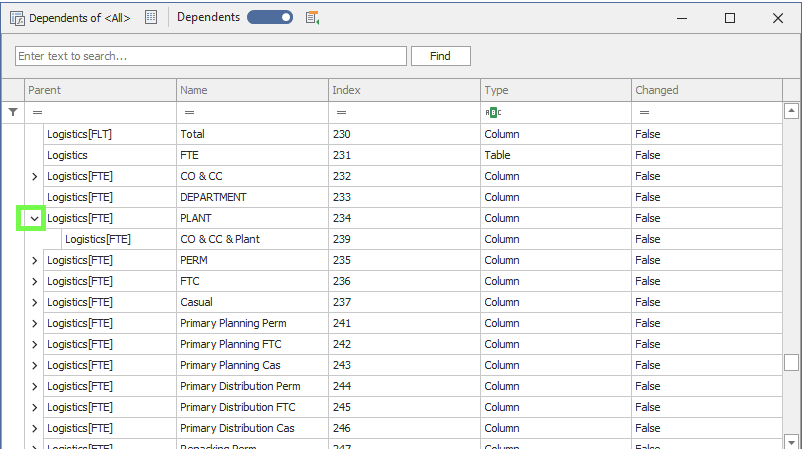
Task: Open the Name column filter operator
Action: click(x=189, y=113)
